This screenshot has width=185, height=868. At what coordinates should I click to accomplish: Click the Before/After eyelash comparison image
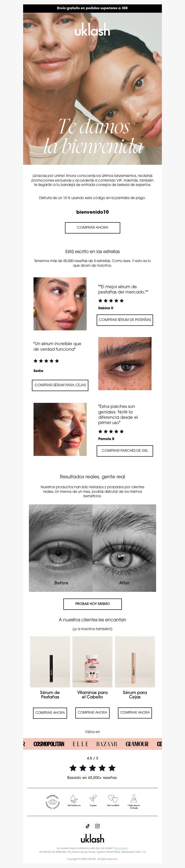(x=92, y=548)
